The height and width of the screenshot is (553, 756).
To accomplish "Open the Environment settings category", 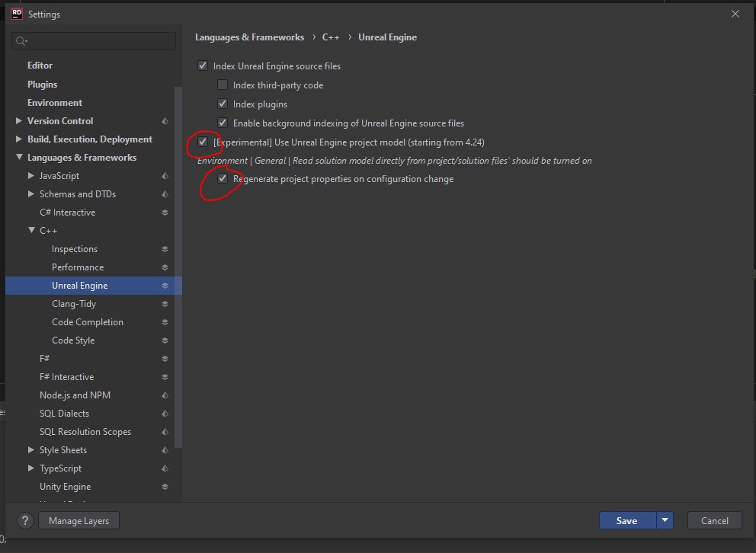I will point(55,103).
